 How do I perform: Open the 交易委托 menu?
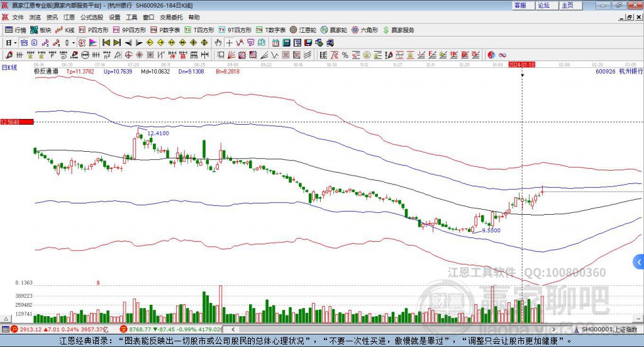(171, 17)
